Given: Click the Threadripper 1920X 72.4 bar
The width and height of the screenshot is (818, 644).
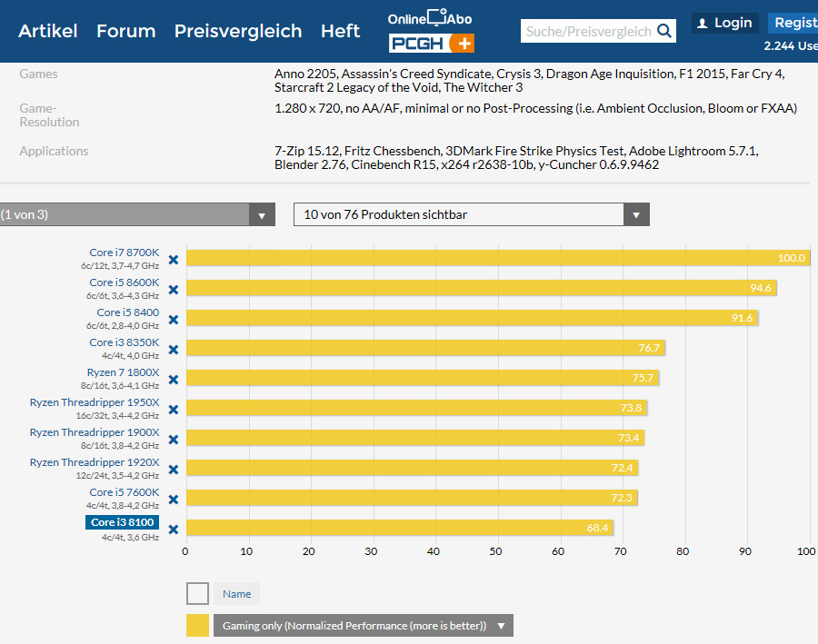Looking at the screenshot, I should click(x=412, y=468).
